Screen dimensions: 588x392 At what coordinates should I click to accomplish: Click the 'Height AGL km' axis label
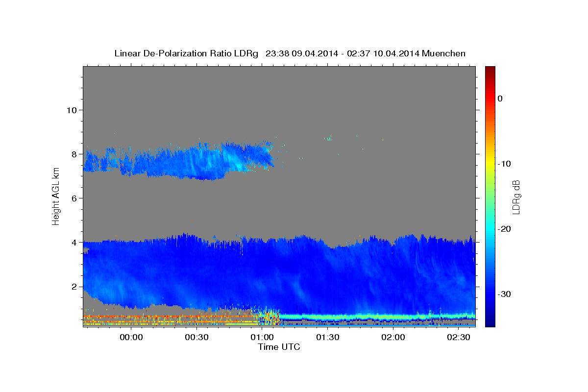(56, 196)
